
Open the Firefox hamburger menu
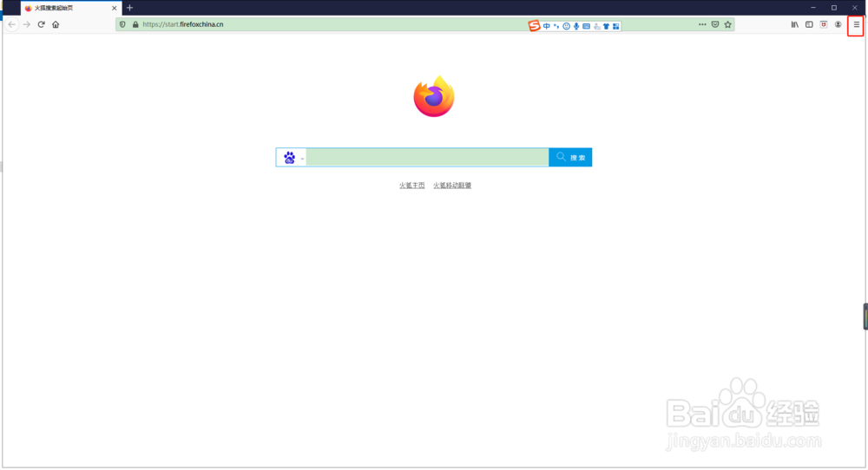[x=856, y=24]
